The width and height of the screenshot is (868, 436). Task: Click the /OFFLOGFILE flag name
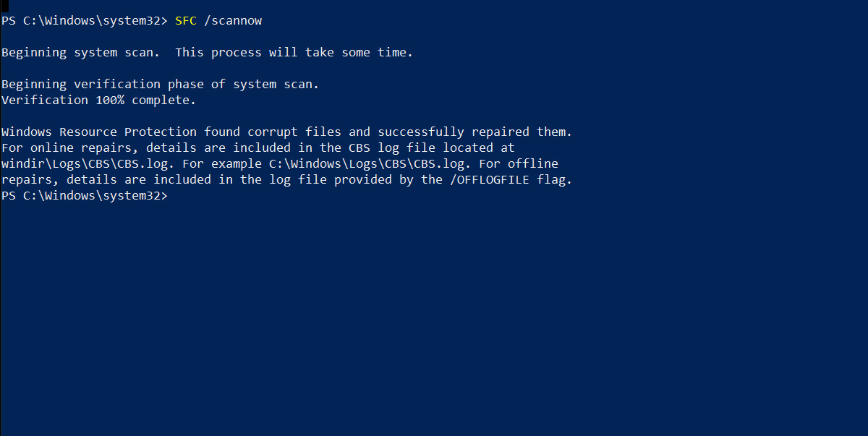point(490,179)
